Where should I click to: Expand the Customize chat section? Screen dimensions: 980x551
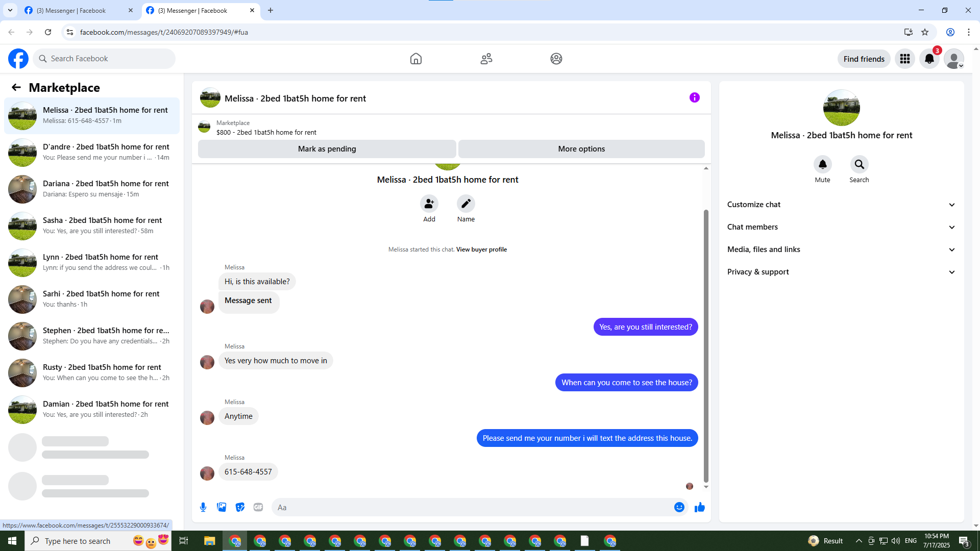coord(842,205)
